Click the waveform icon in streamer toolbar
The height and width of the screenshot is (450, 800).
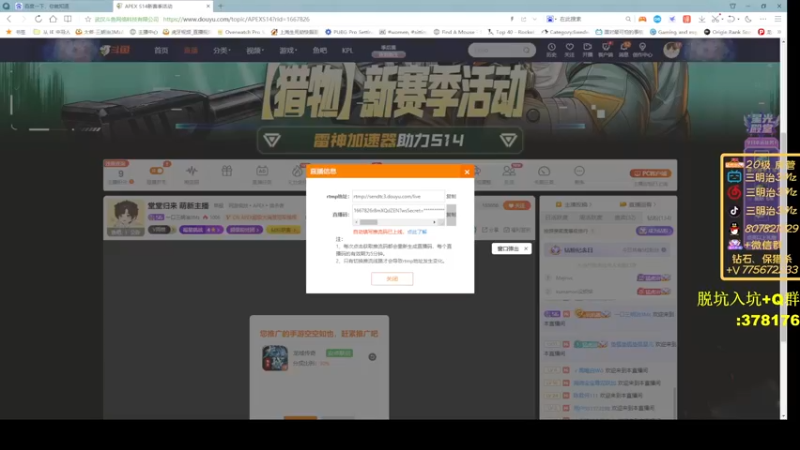pyautogui.click(x=191, y=171)
